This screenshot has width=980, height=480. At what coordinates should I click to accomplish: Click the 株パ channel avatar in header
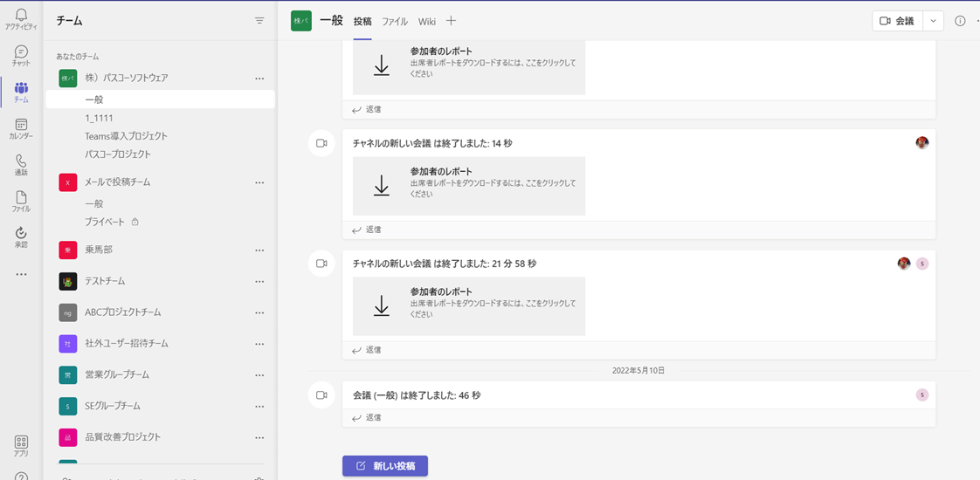point(301,21)
